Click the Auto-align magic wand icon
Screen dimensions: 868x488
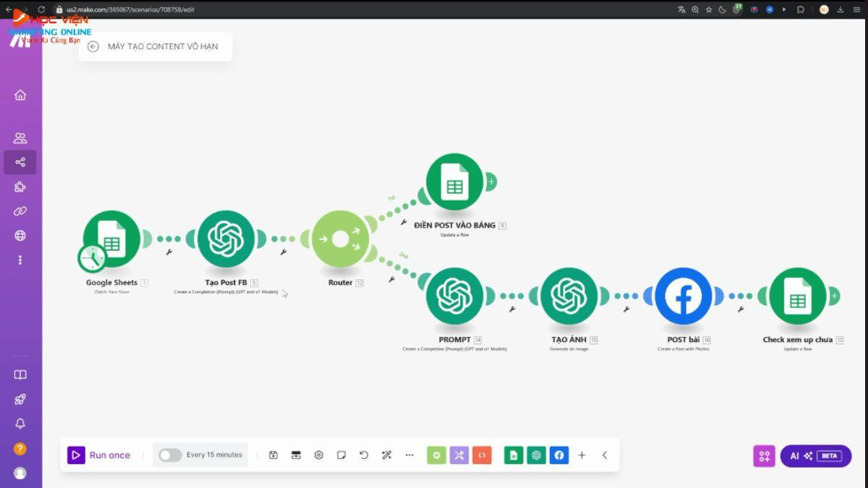click(x=386, y=455)
